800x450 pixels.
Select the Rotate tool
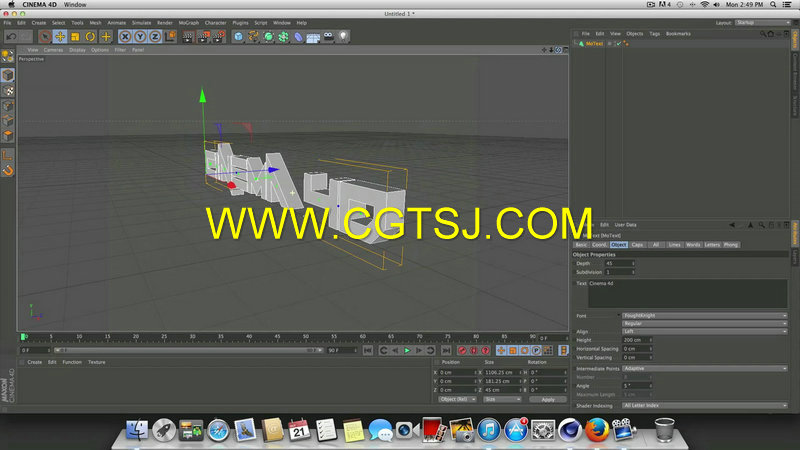pyautogui.click(x=90, y=36)
